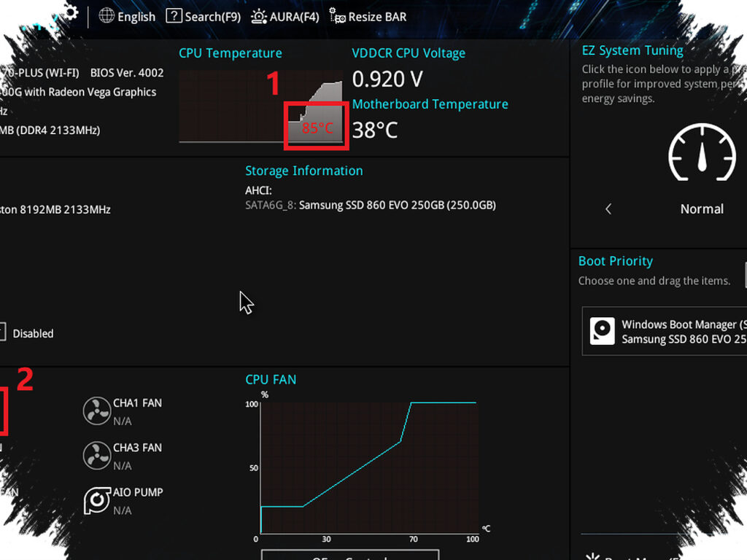Switch tuning profile with the left chevron
747x560 pixels.
pyautogui.click(x=608, y=209)
